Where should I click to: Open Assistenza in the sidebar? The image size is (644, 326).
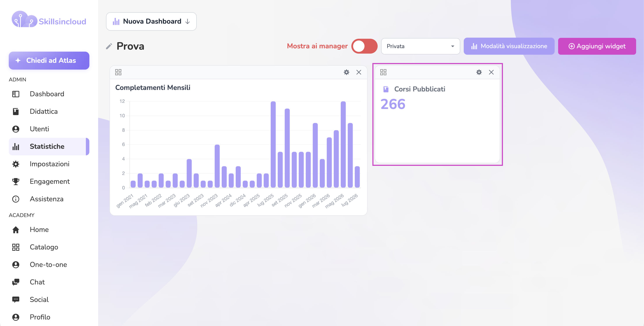[x=49, y=199]
